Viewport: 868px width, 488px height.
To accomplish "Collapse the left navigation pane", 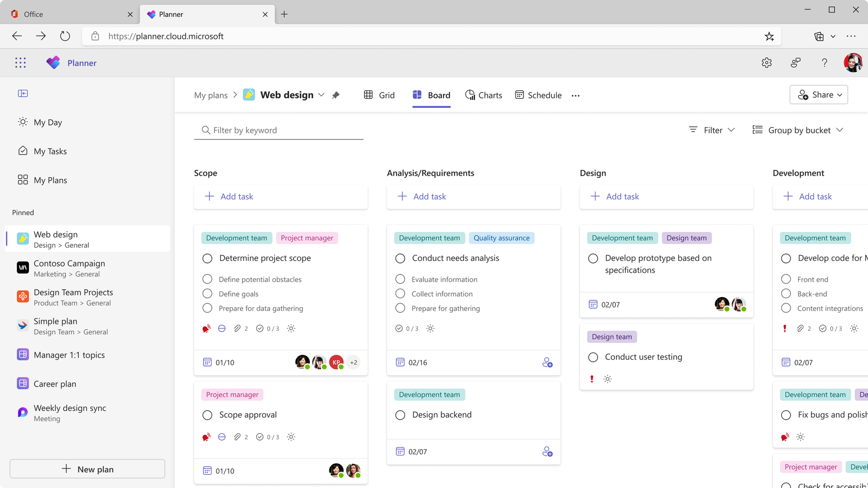I will (23, 93).
